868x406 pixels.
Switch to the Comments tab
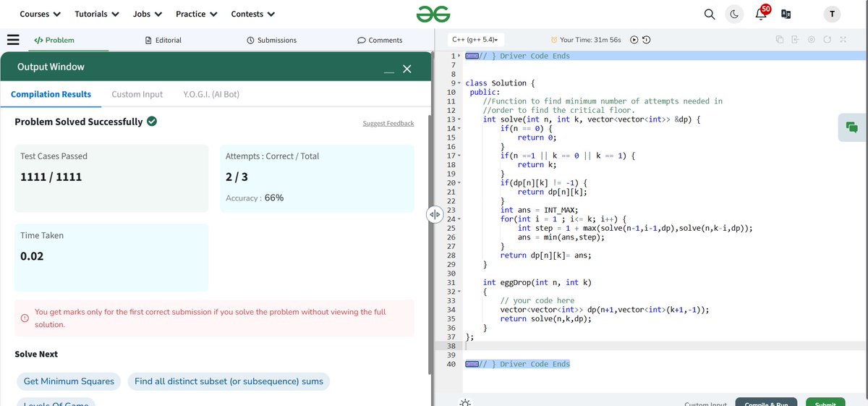pyautogui.click(x=380, y=40)
